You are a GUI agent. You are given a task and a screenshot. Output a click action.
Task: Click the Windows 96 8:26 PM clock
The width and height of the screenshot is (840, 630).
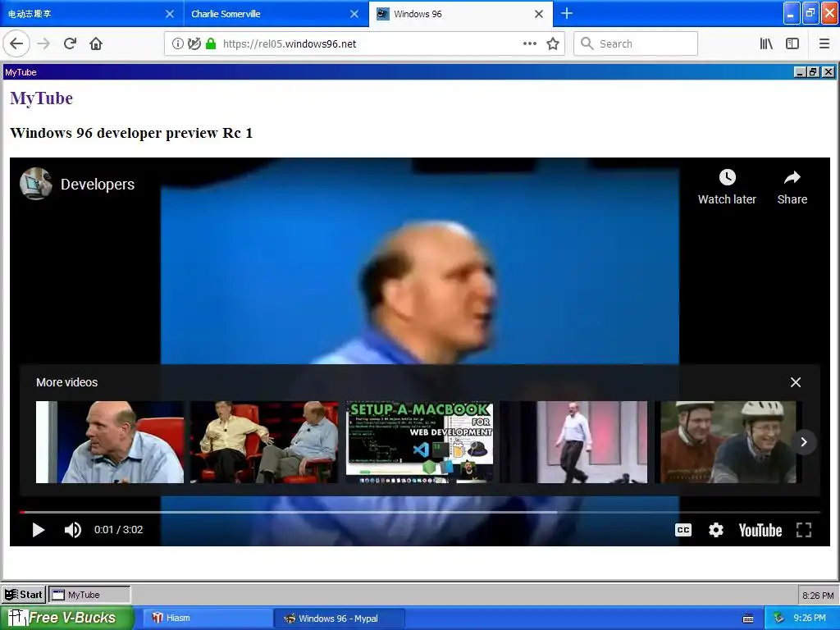[x=818, y=596]
